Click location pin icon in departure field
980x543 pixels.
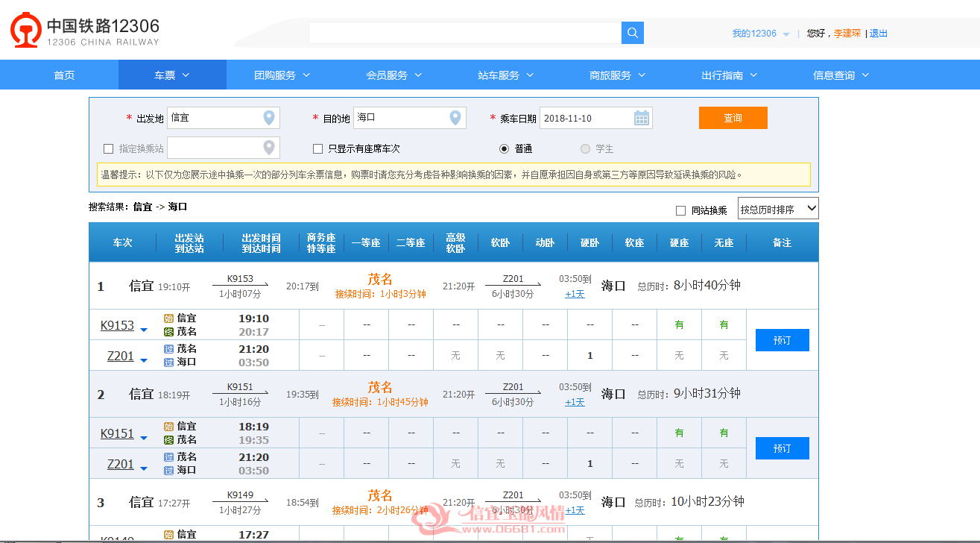click(269, 118)
